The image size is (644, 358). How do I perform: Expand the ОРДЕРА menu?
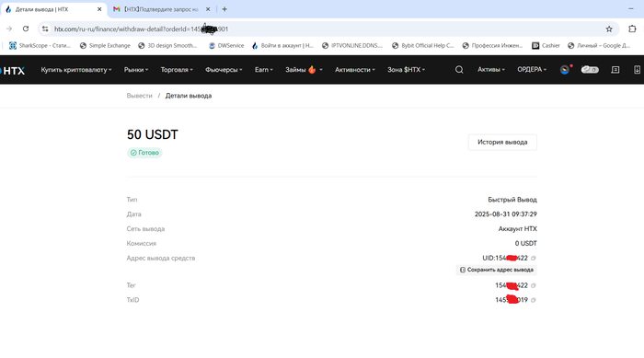point(532,70)
